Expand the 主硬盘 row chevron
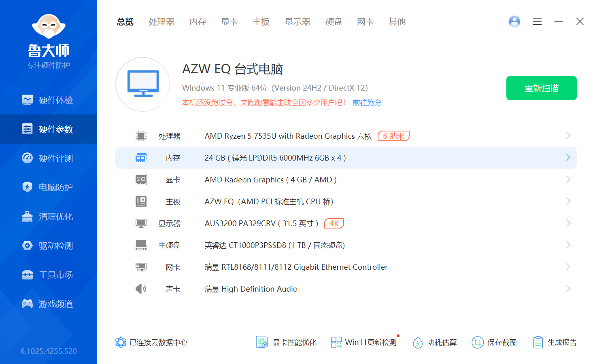The height and width of the screenshot is (364, 595). [568, 245]
